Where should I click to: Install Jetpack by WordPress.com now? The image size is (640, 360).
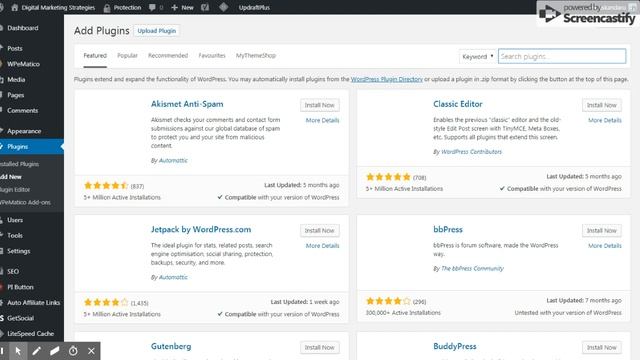(320, 231)
